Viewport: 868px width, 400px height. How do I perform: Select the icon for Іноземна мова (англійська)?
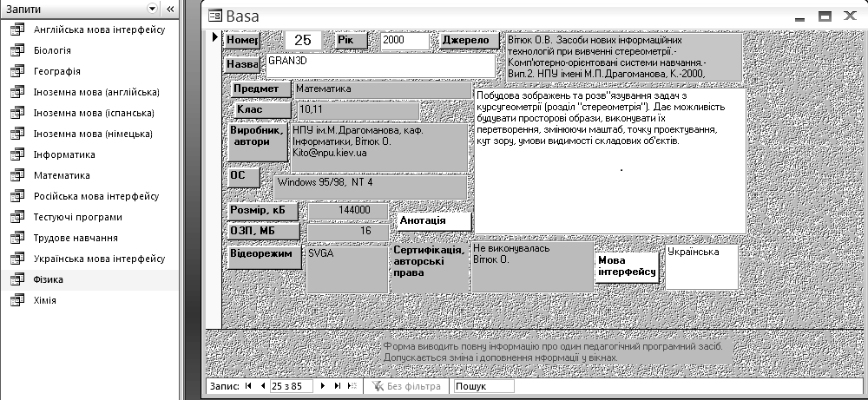click(17, 92)
